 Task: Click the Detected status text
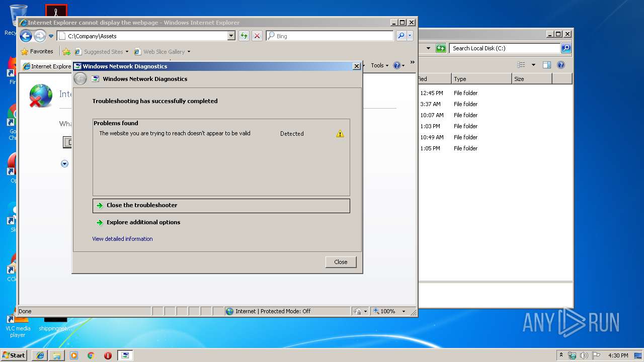(292, 134)
